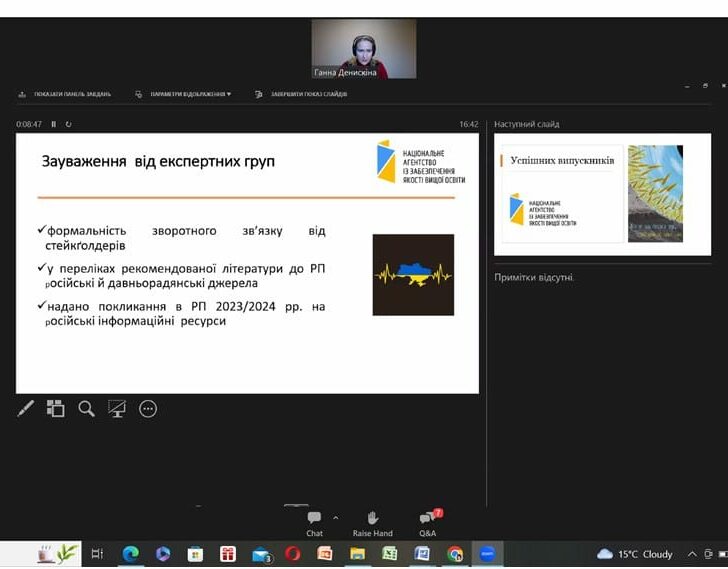Image resolution: width=728 pixels, height=569 pixels.
Task: Open the weather widget showing 15°C Cloudy
Action: coord(635,554)
